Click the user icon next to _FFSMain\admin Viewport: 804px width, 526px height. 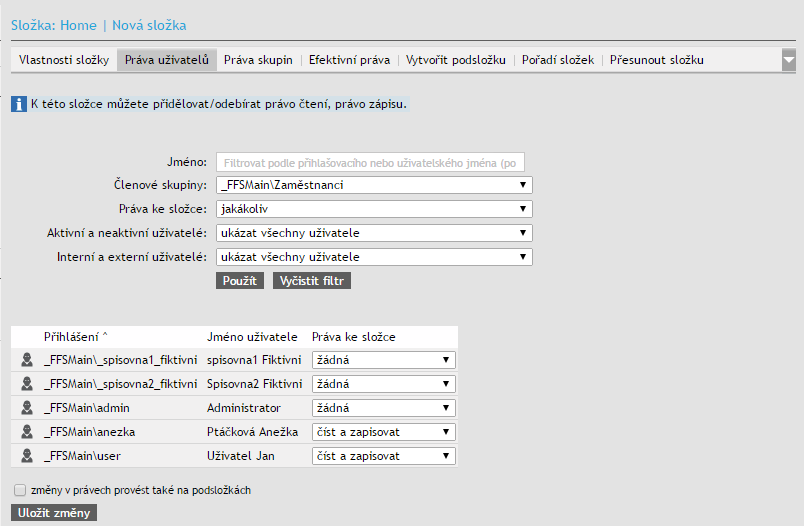point(26,408)
